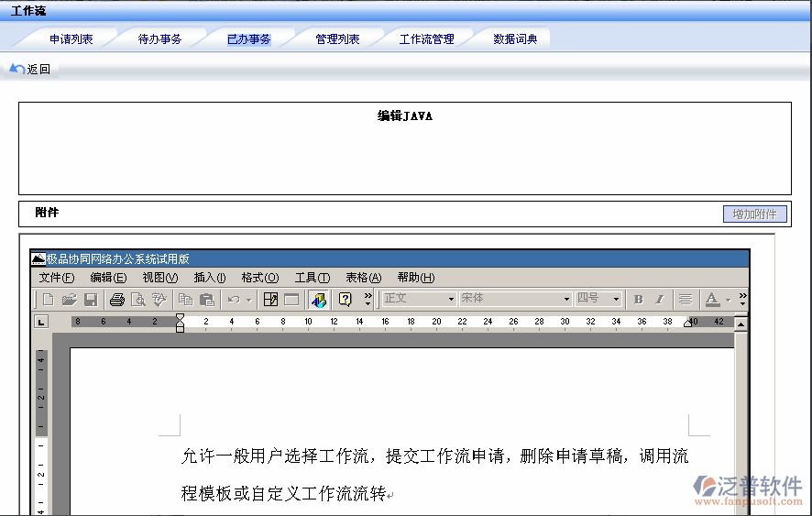The width and height of the screenshot is (812, 516).
Task: Print the document using the printer icon
Action: [x=116, y=299]
